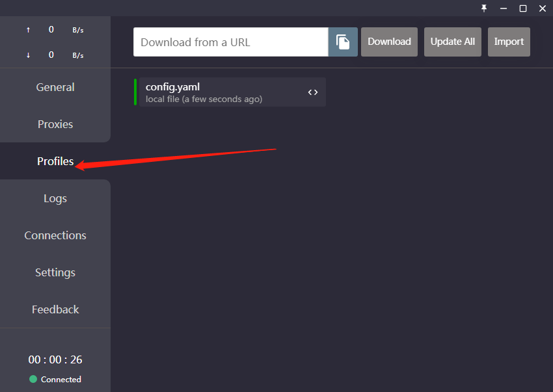Click the download speed down-arrow indicator
553x392 pixels.
click(28, 55)
